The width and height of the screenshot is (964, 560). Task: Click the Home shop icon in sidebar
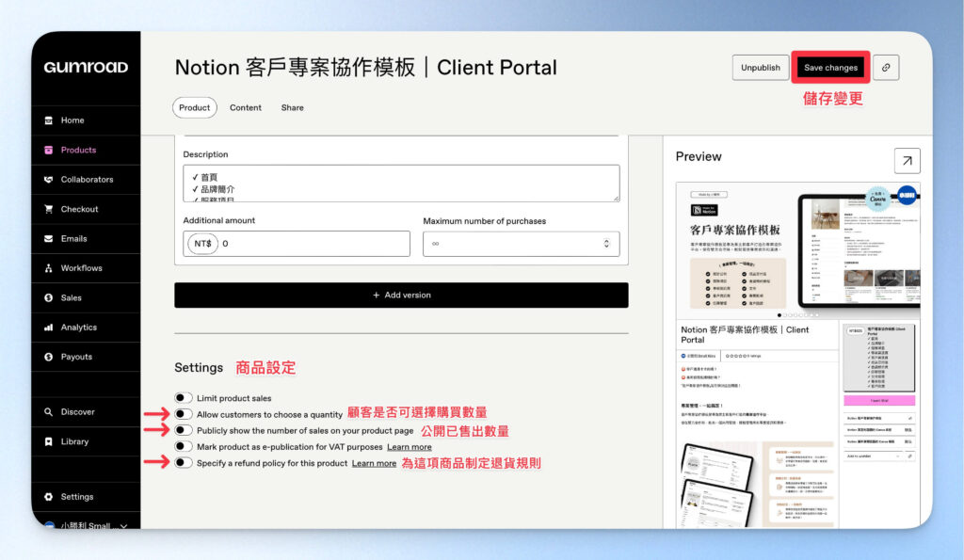(x=49, y=120)
